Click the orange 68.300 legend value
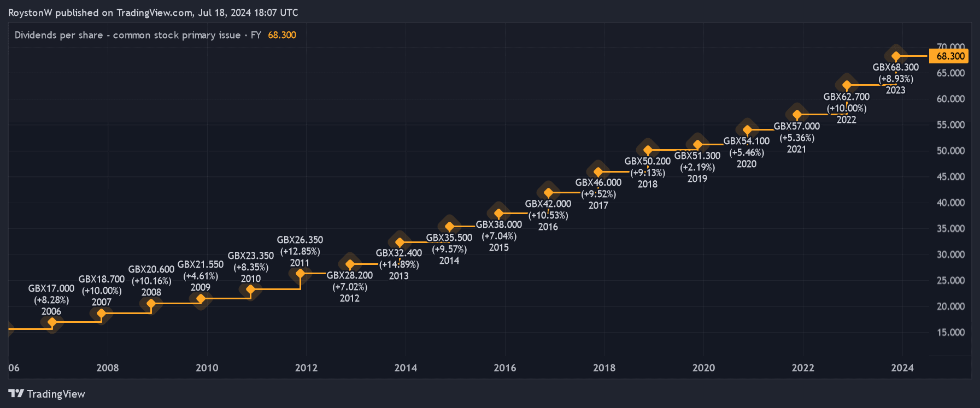 [282, 35]
